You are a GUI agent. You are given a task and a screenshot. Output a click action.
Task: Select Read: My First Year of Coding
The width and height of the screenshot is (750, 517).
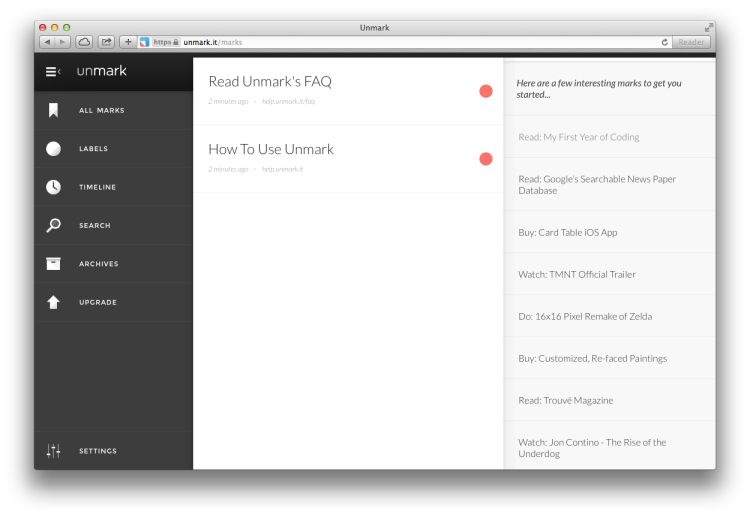pos(579,137)
